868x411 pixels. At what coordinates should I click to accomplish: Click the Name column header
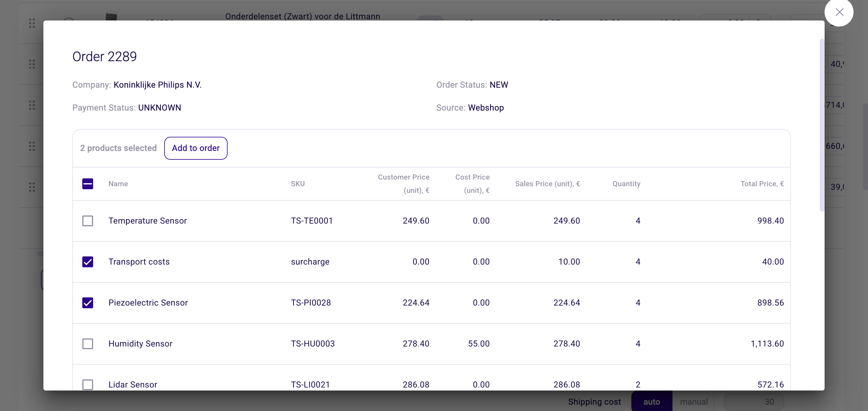(x=118, y=184)
